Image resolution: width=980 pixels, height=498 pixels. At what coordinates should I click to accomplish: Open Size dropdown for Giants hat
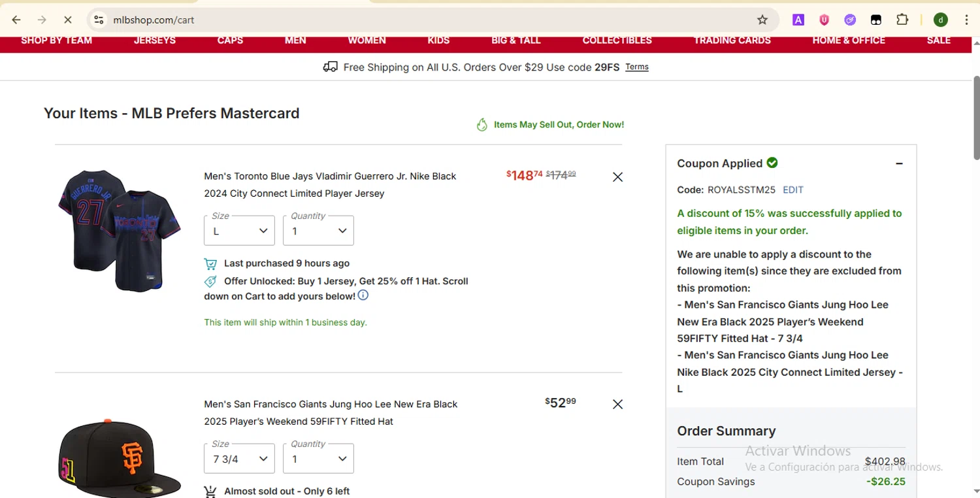click(x=239, y=458)
